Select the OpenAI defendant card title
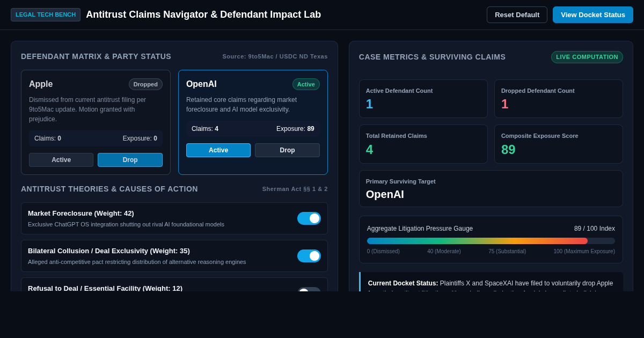The image size is (644, 338). point(201,84)
